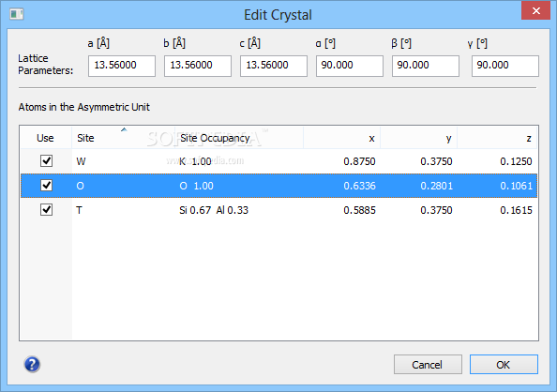Edit lattice parameter a field
Screen dimensions: 557x392
(122, 66)
